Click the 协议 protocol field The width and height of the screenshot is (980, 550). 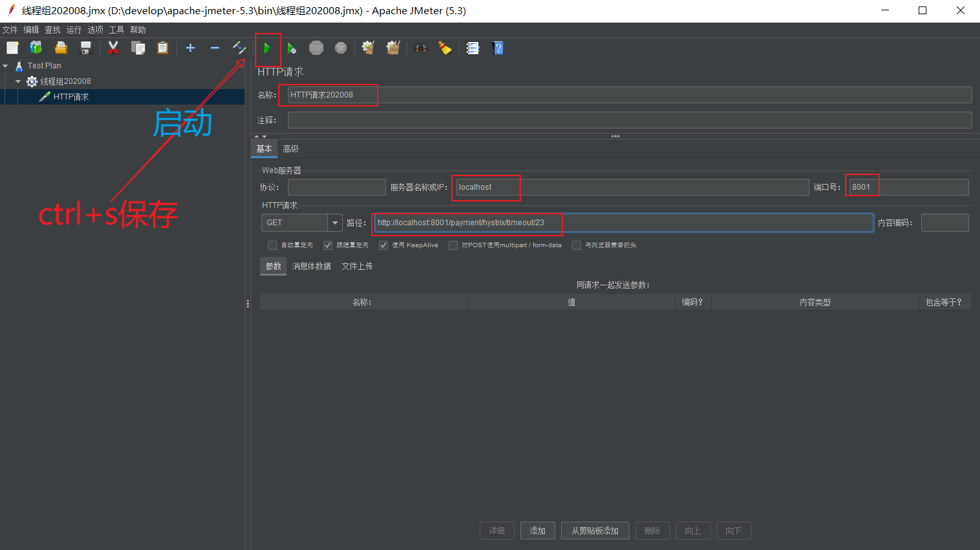(336, 187)
